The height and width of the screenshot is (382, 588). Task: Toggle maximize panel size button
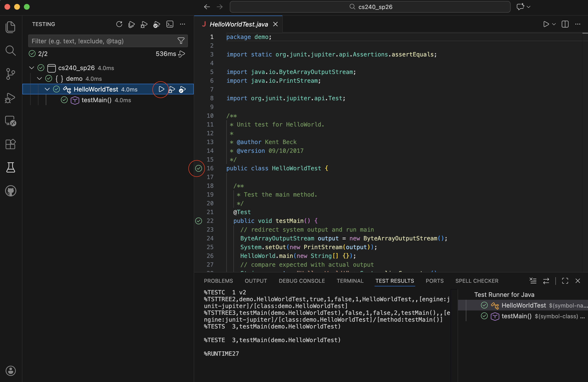click(565, 281)
